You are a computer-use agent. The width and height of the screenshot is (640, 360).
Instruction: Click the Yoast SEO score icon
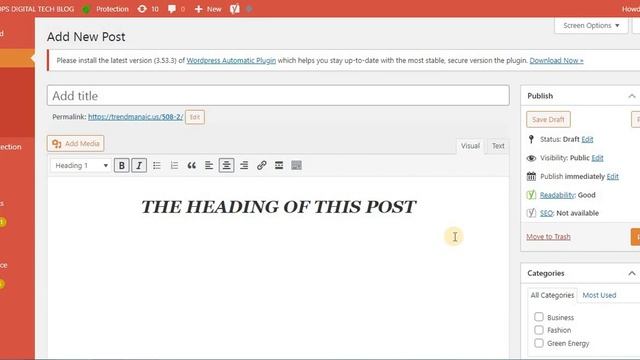coord(531,213)
